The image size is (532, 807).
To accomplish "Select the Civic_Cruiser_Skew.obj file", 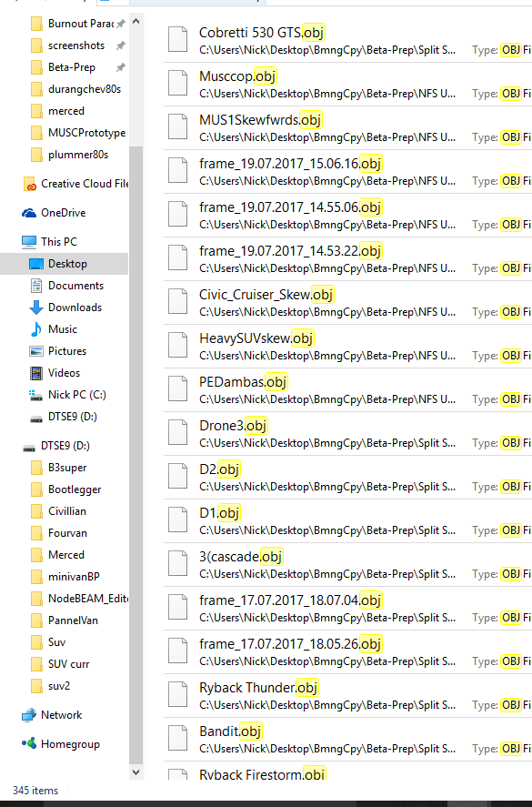I will tap(347, 303).
